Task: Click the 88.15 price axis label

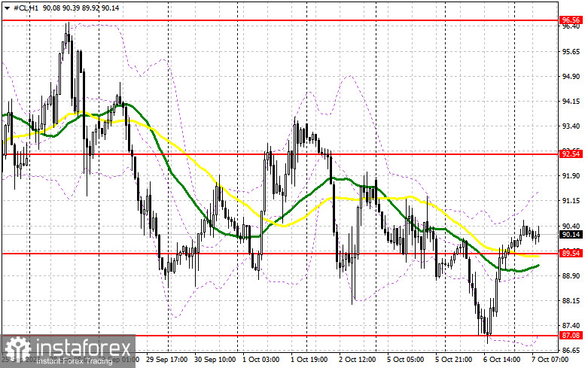Action: (571, 300)
